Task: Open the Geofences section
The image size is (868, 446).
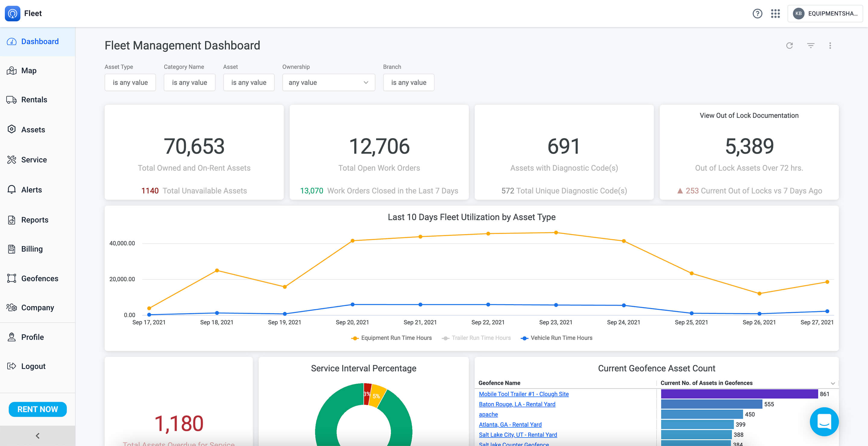Action: tap(40, 278)
